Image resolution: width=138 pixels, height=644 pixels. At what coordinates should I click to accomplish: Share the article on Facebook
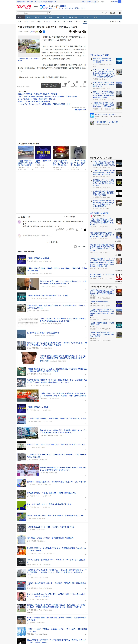(x=44, y=32)
